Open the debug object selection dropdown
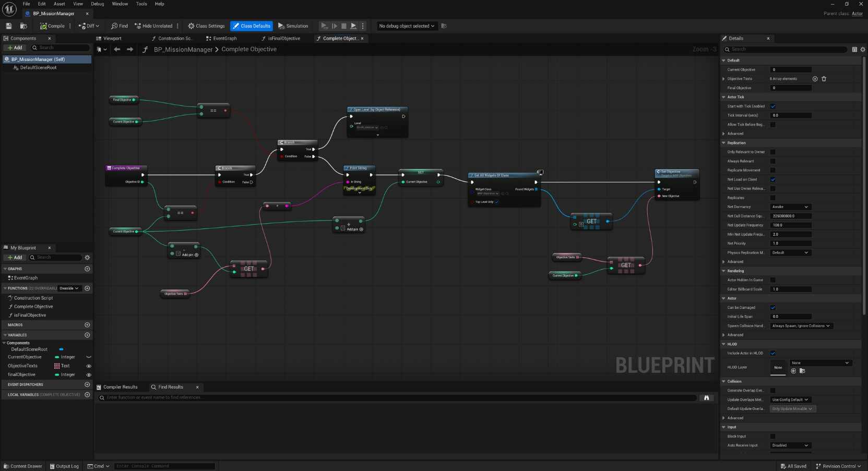The height and width of the screenshot is (471, 868). [407, 26]
